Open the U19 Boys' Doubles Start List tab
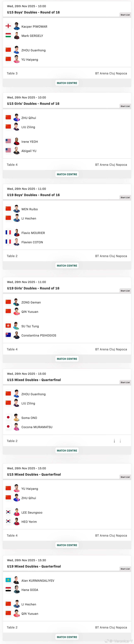This screenshot has width=134, height=644. click(x=125, y=198)
